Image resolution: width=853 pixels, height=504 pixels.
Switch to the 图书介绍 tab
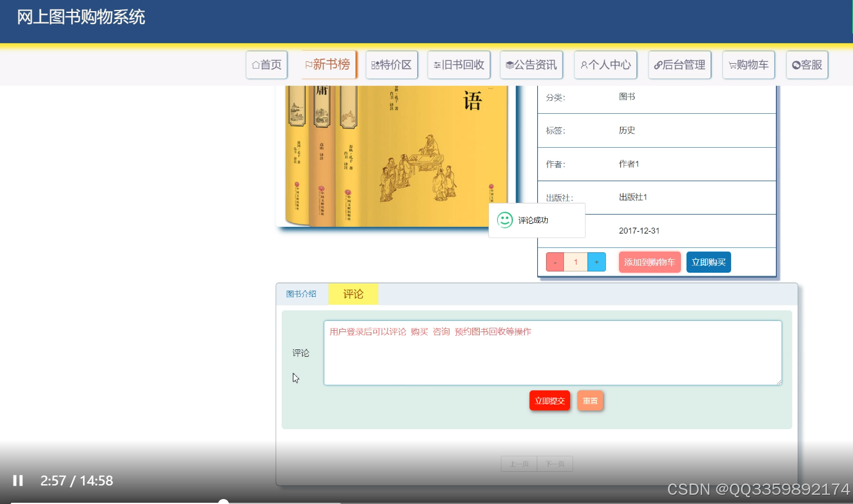301,294
